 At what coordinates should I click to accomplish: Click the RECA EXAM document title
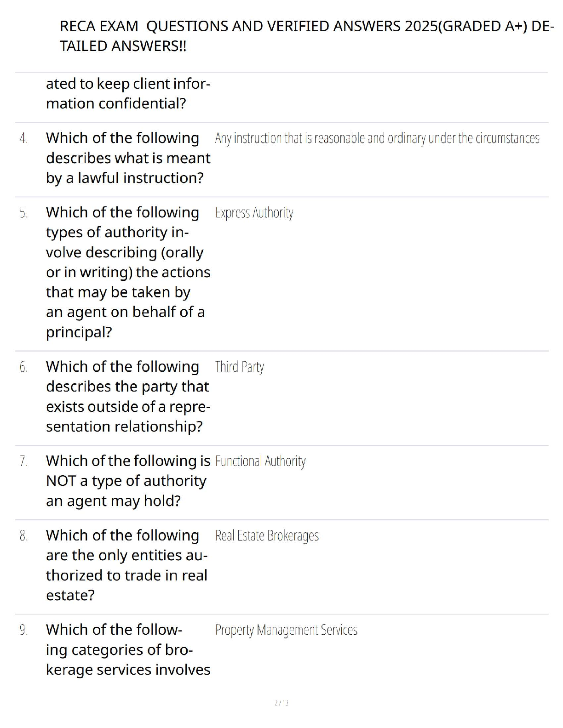306,36
